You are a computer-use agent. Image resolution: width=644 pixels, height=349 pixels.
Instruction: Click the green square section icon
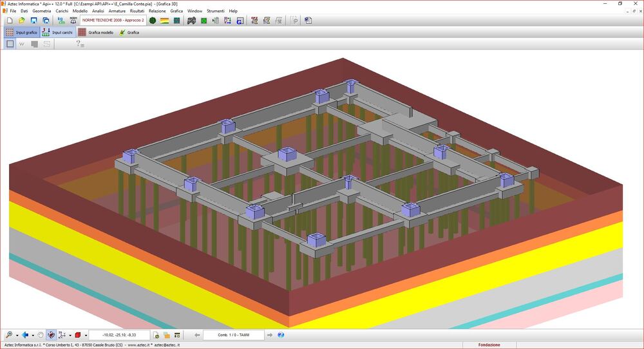pyautogui.click(x=204, y=20)
